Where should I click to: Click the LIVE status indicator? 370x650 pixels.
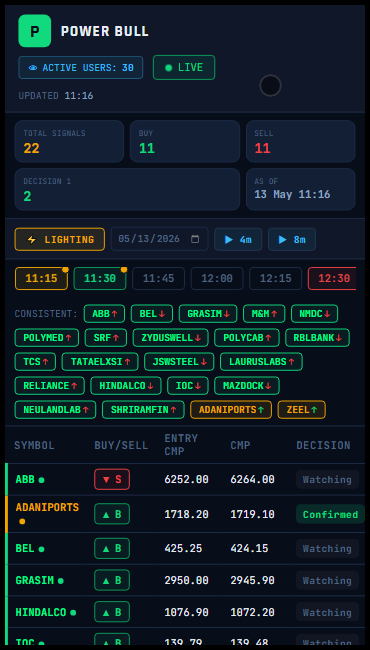(184, 68)
